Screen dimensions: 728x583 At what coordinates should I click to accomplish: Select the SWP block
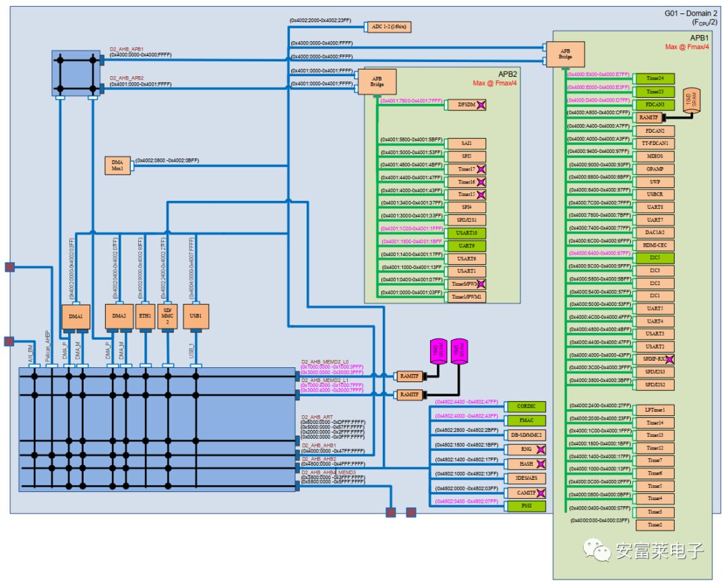[x=655, y=183]
